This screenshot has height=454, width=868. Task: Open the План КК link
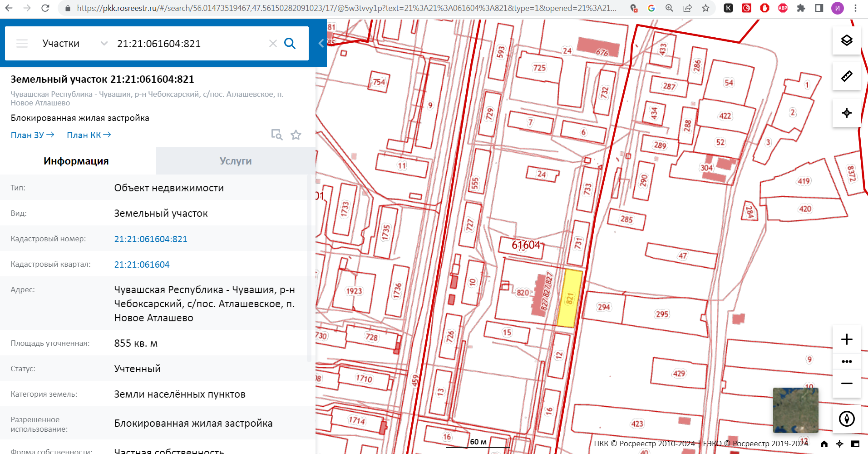(89, 135)
